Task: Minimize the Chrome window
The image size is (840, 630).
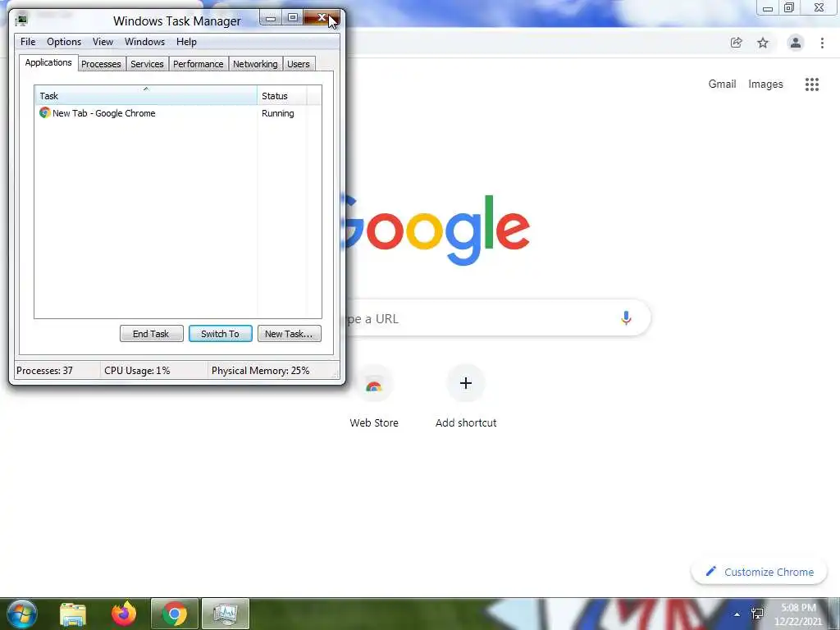Action: point(768,8)
